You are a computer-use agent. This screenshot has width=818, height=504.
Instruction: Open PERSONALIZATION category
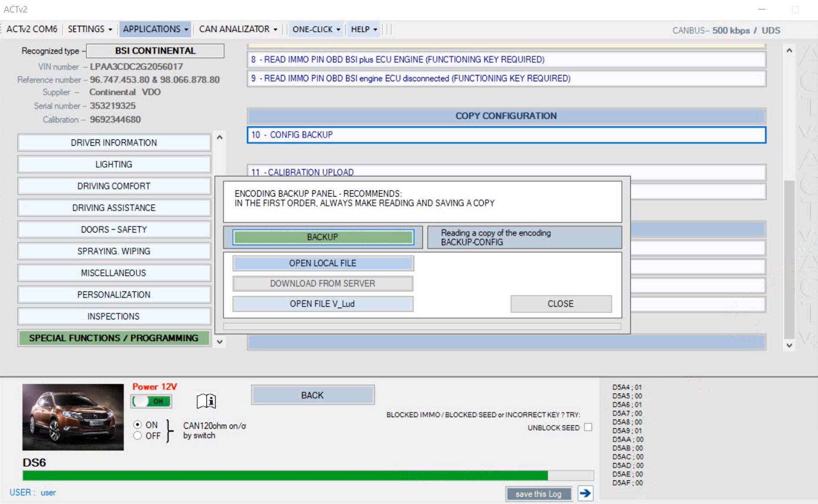tap(114, 295)
